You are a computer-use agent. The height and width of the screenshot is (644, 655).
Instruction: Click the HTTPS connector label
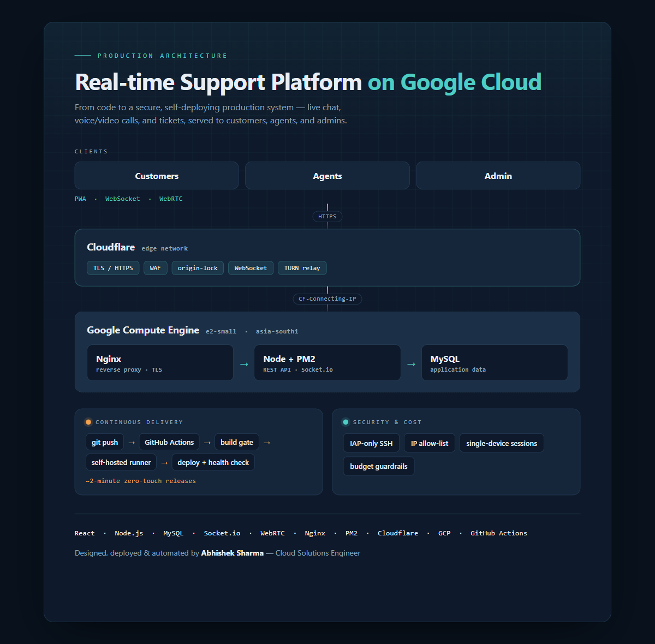tap(327, 217)
